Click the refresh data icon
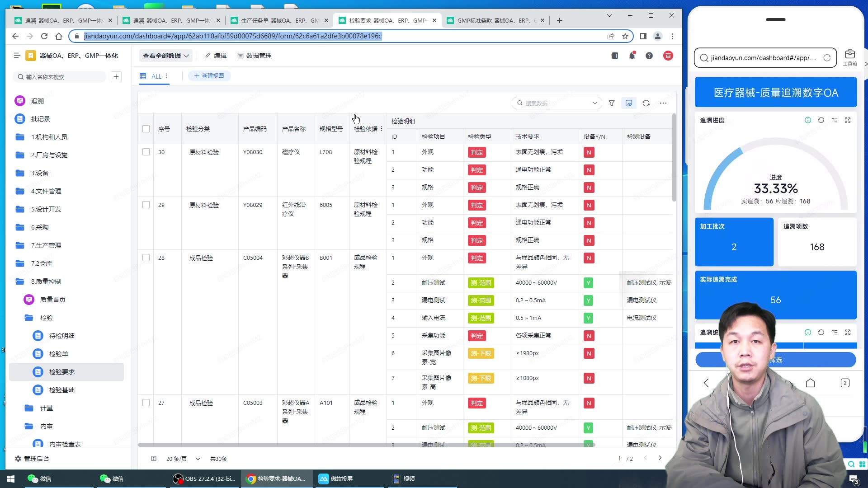 point(646,103)
